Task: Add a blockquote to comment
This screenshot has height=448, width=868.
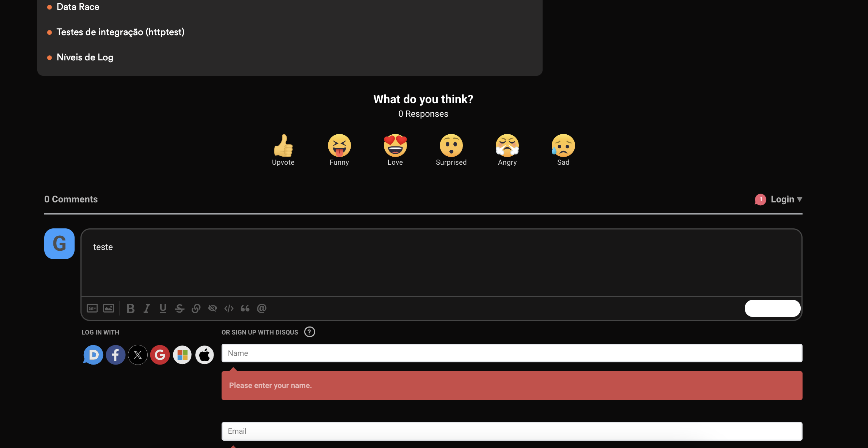Action: (245, 308)
